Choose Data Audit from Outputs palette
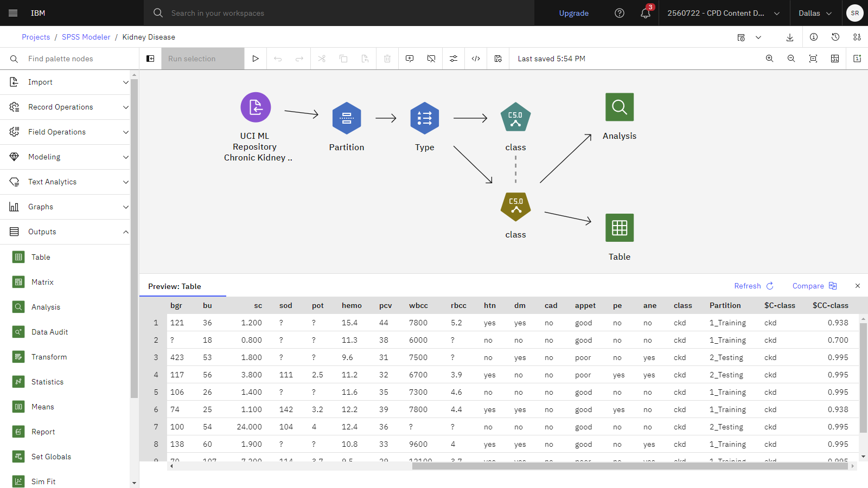This screenshot has width=868, height=488. pos(49,332)
